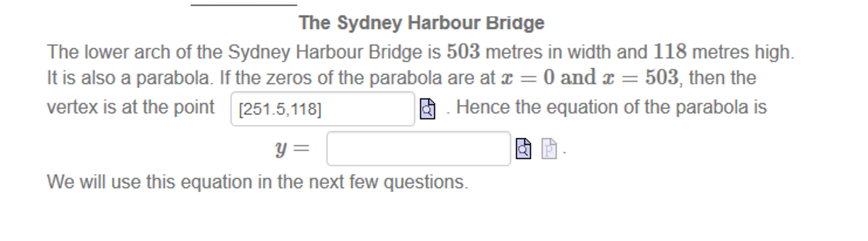Click the greyed-out P page icon
868x241 pixels.
click(x=549, y=149)
